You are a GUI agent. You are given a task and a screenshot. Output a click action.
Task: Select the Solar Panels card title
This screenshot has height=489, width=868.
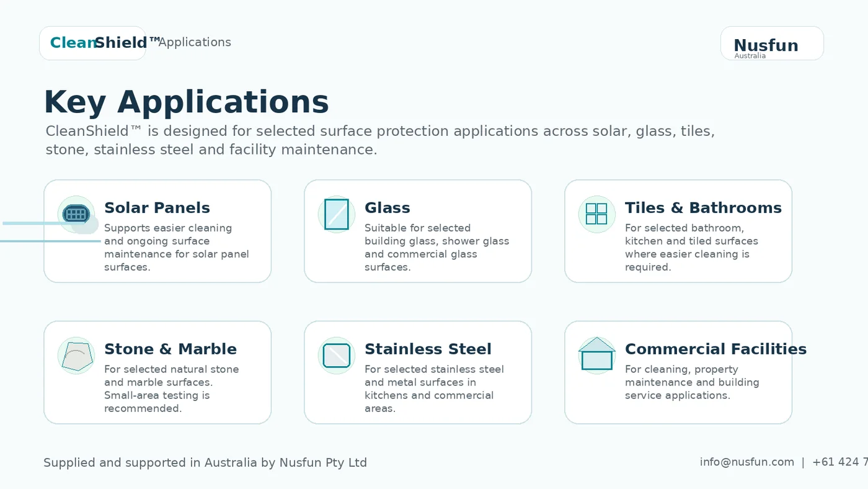157,208
